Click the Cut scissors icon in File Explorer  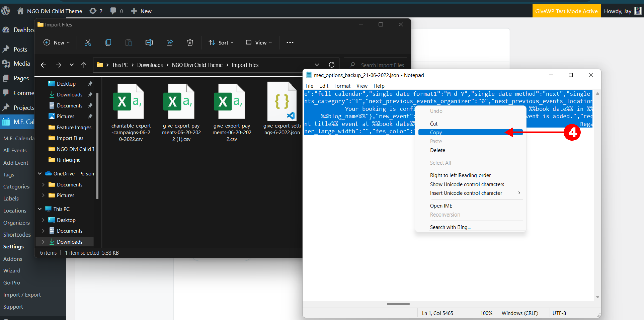point(88,43)
